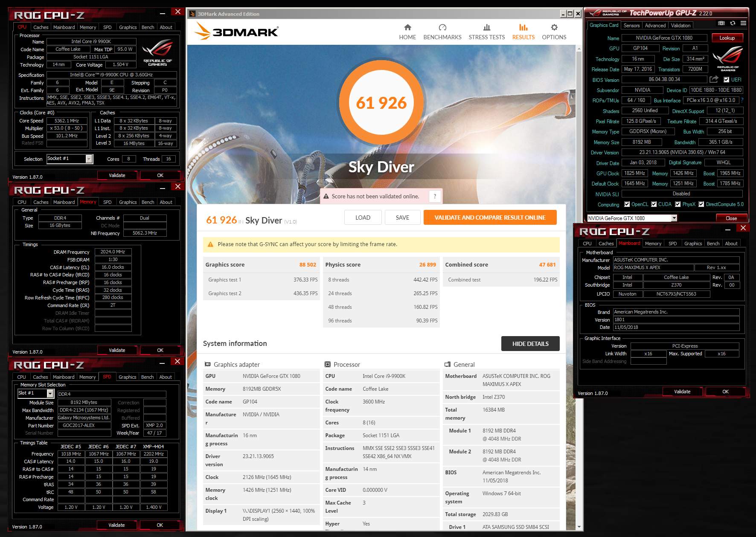
Task: Click the Physics score value 26 899
Action: click(427, 264)
